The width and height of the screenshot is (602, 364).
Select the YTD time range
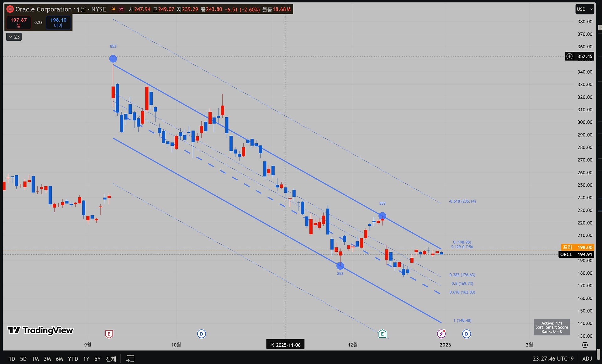[x=73, y=359]
